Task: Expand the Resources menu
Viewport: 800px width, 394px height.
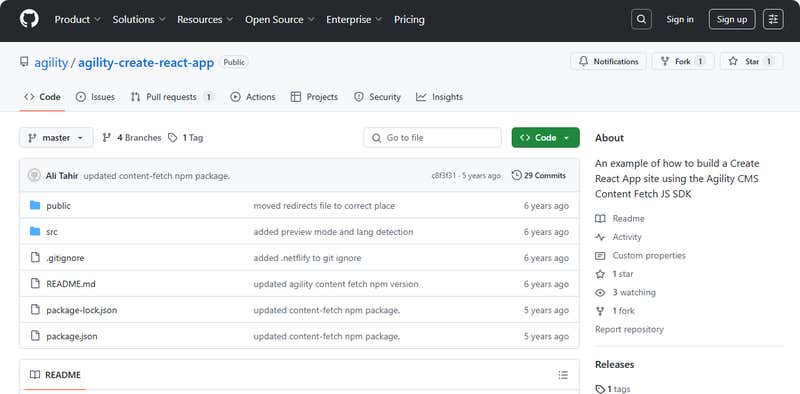Action: tap(205, 19)
